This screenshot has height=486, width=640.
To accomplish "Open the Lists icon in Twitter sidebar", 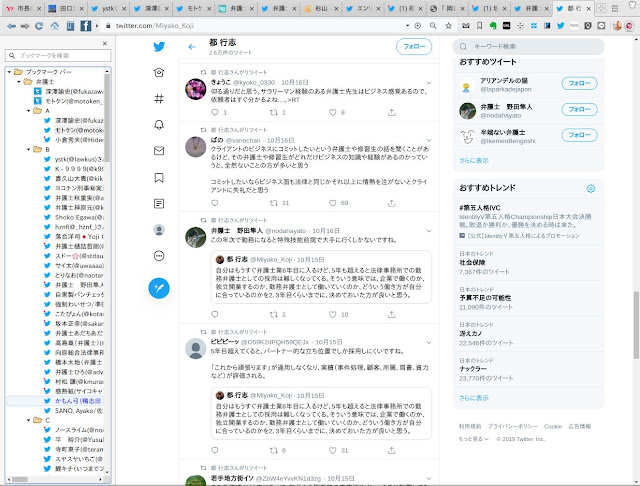I will coord(159,204).
